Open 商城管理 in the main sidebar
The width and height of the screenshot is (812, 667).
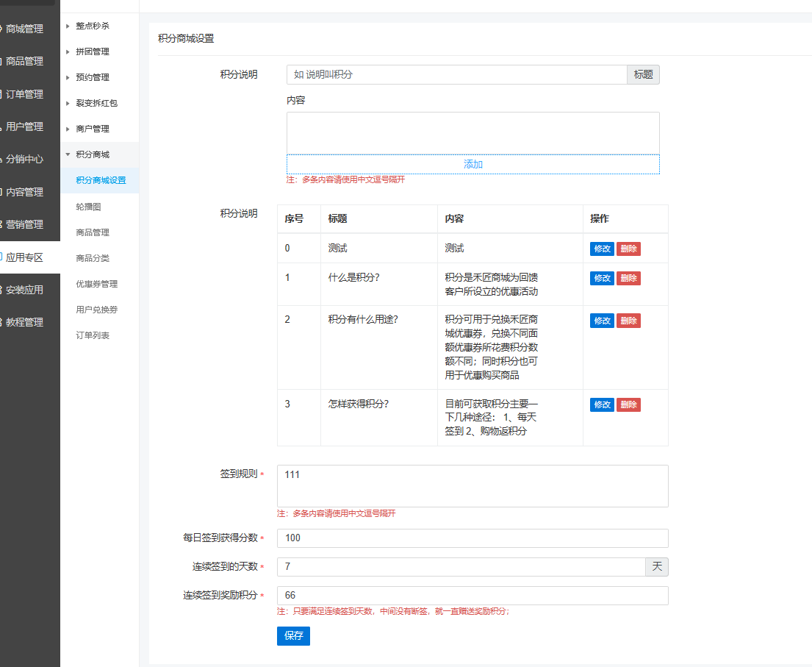click(x=24, y=29)
